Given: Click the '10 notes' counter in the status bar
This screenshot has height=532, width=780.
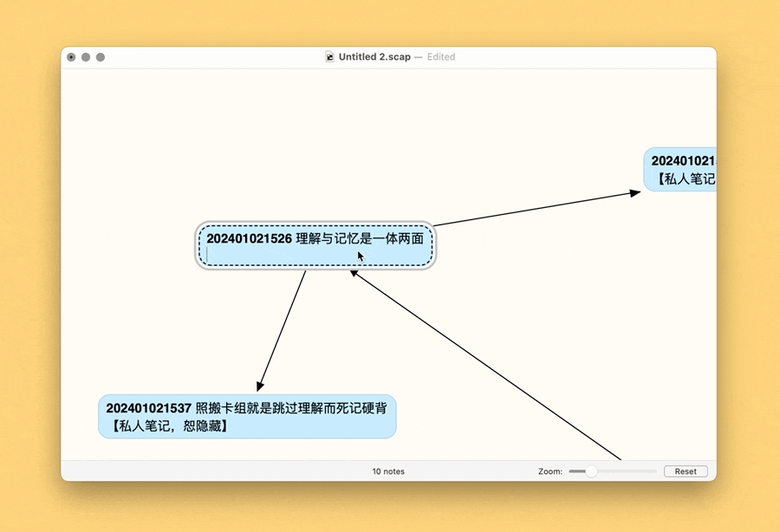Looking at the screenshot, I should (x=388, y=471).
